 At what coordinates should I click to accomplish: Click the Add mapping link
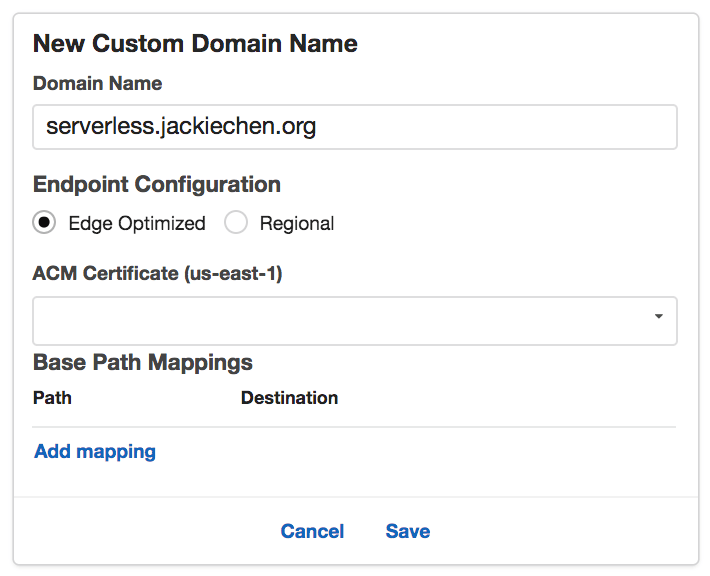tap(95, 451)
